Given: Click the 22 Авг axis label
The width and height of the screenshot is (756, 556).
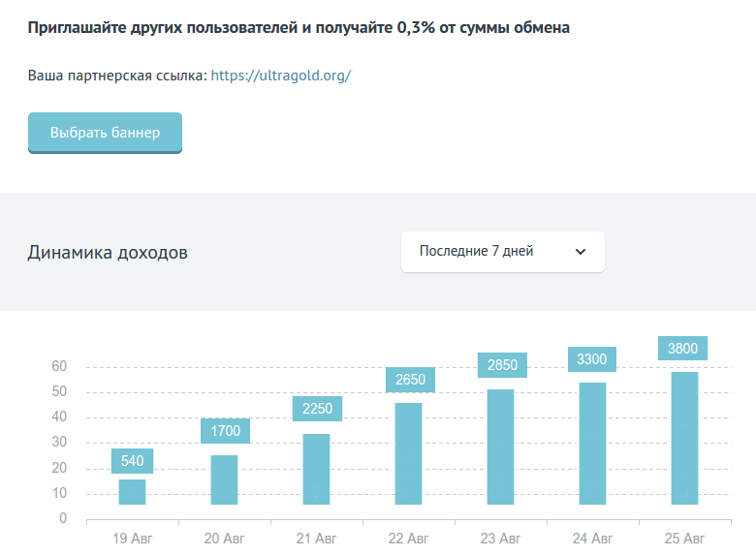Looking at the screenshot, I should pyautogui.click(x=408, y=539).
